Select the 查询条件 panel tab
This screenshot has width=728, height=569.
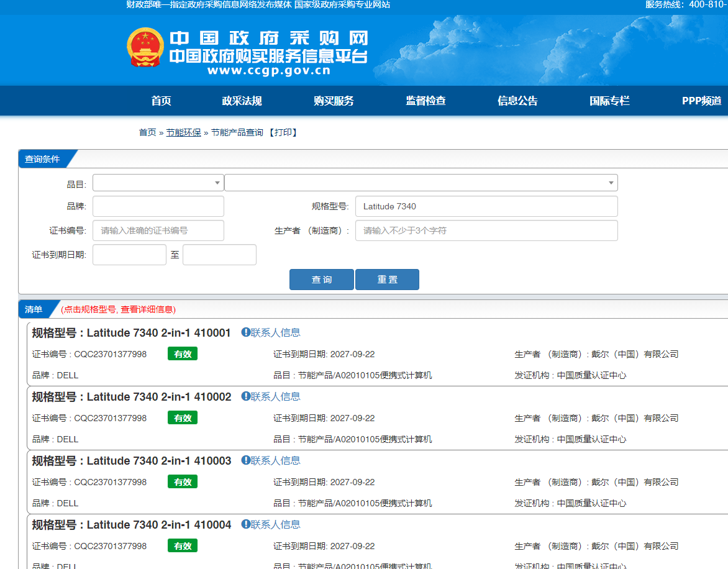pyautogui.click(x=43, y=159)
